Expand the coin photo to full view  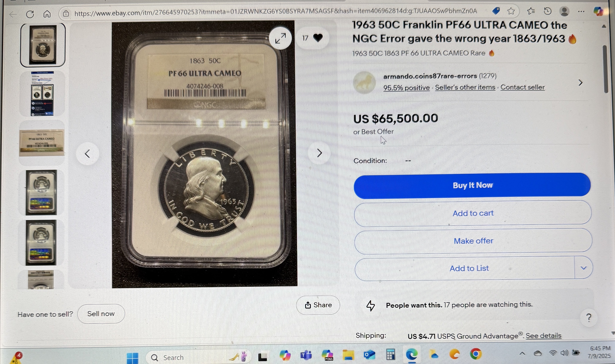280,38
